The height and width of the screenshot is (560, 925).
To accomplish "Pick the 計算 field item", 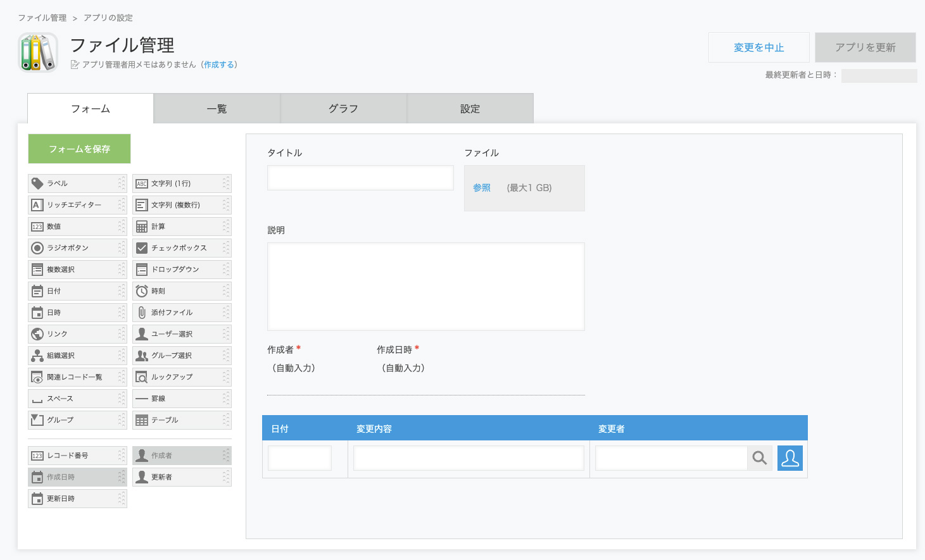I will [182, 227].
